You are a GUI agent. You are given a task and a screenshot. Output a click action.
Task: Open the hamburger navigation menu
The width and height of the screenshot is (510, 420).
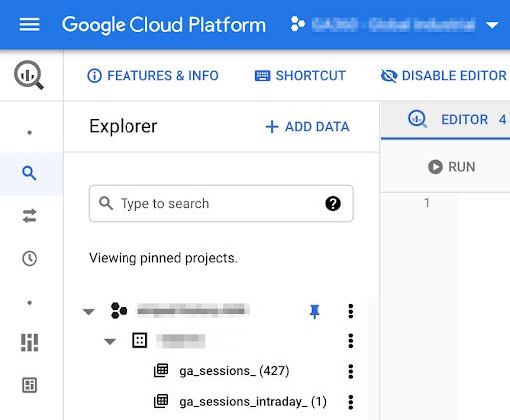point(29,25)
